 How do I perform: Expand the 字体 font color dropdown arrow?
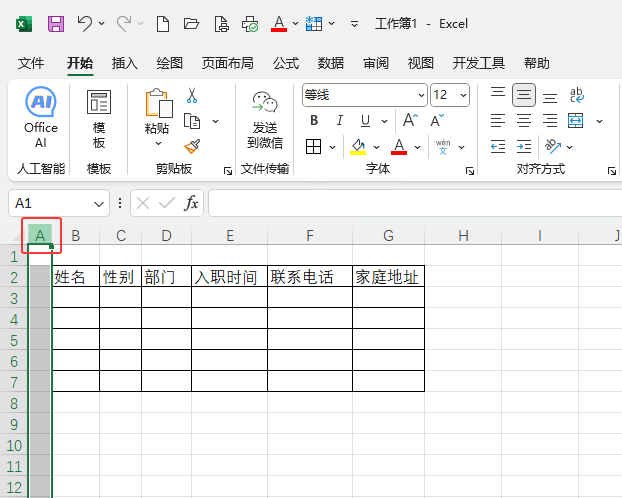417,147
